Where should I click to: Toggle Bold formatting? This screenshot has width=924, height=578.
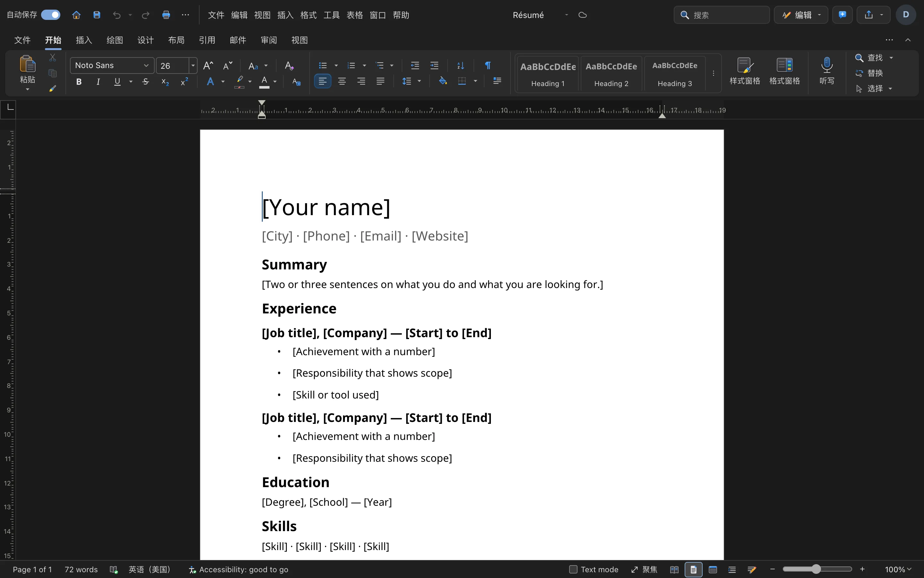(x=79, y=82)
